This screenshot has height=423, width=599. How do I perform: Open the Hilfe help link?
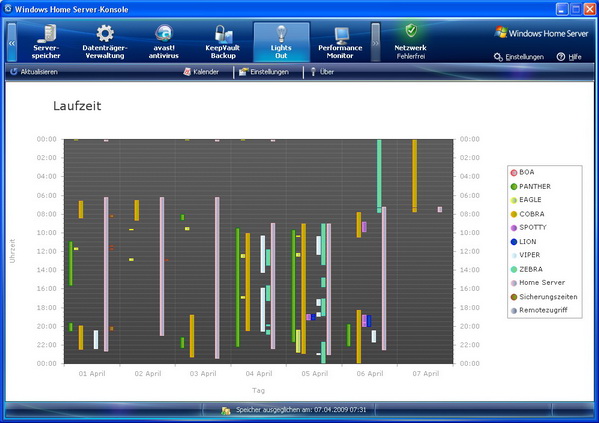[x=569, y=57]
